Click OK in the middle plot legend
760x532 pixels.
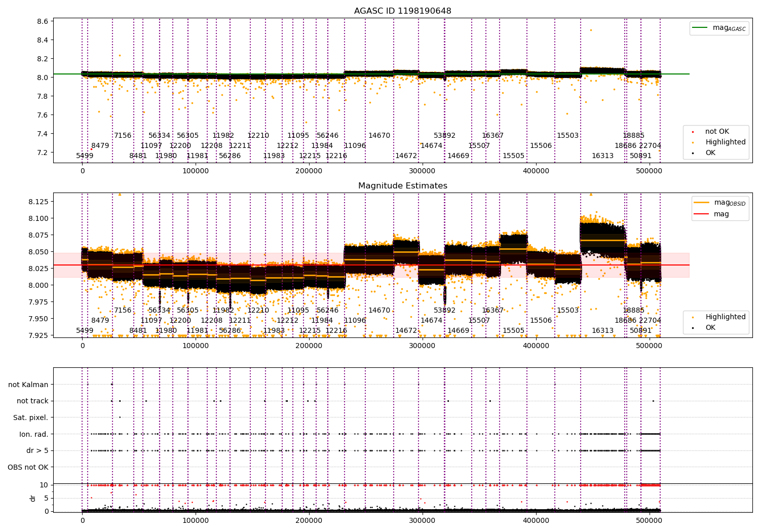[x=710, y=327]
